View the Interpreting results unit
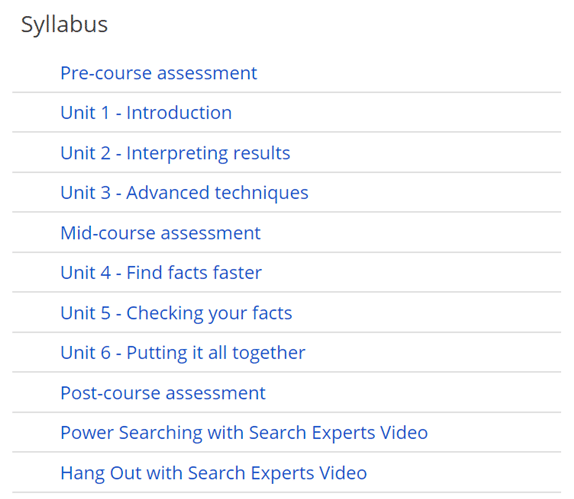This screenshot has height=499, width=574. coord(175,153)
